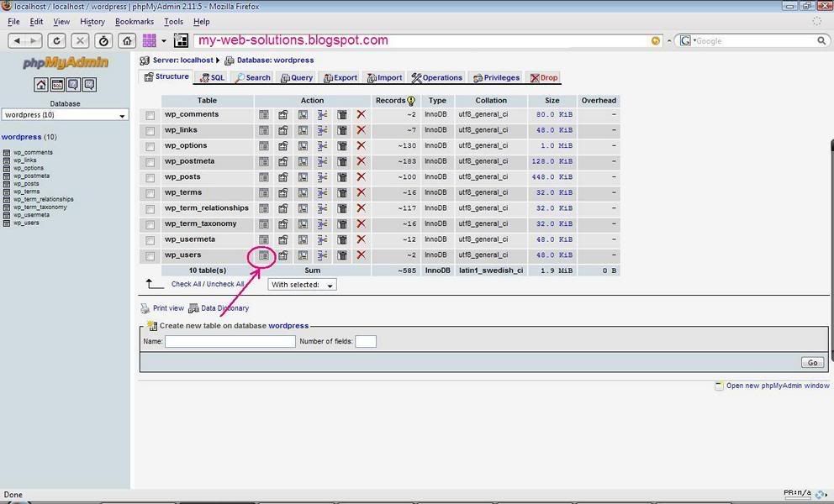
Task: Click the browser Back arrow
Action: click(x=18, y=40)
